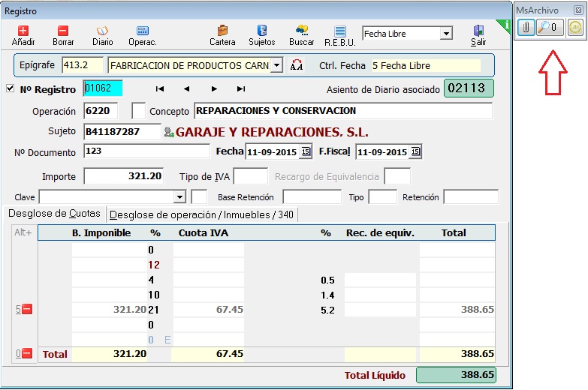Viewport: 588px width, 390px height.
Task: Click the subject lookup icon next to Sujeto
Action: click(x=169, y=132)
